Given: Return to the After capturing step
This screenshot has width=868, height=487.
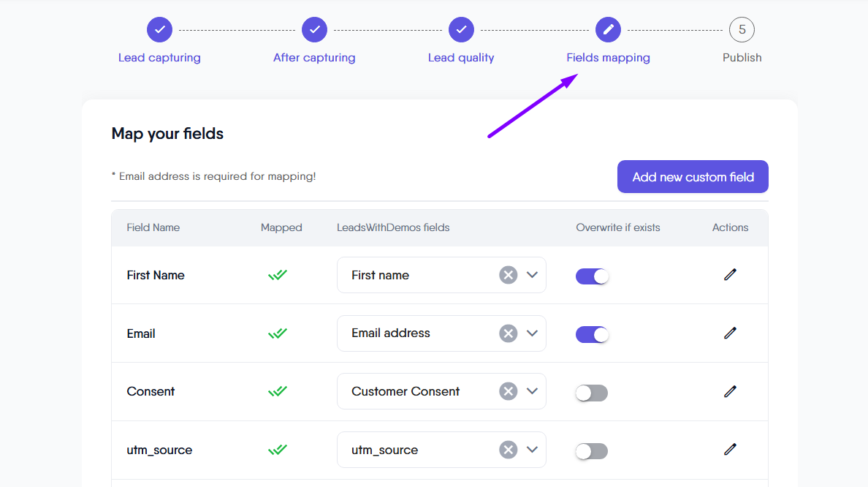Looking at the screenshot, I should point(314,30).
